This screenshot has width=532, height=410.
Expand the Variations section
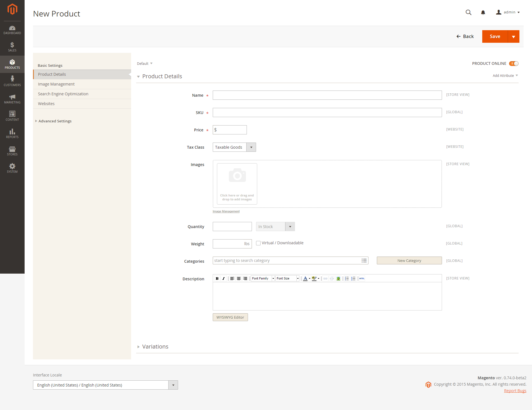click(x=153, y=347)
